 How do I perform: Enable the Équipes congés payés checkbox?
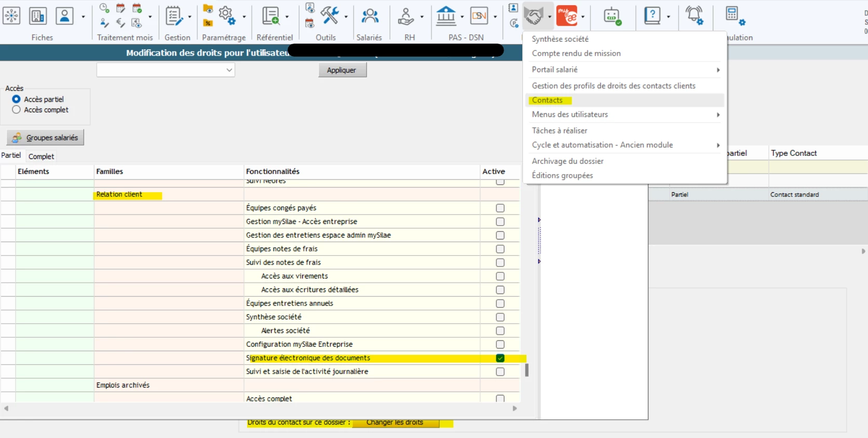click(500, 208)
